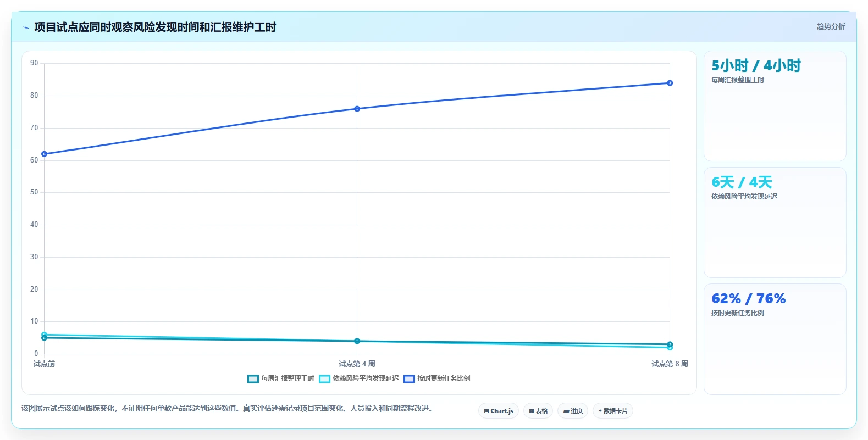Toggle 按时更新任务比例 legend swatch
The image size is (868, 440).
pyautogui.click(x=409, y=379)
